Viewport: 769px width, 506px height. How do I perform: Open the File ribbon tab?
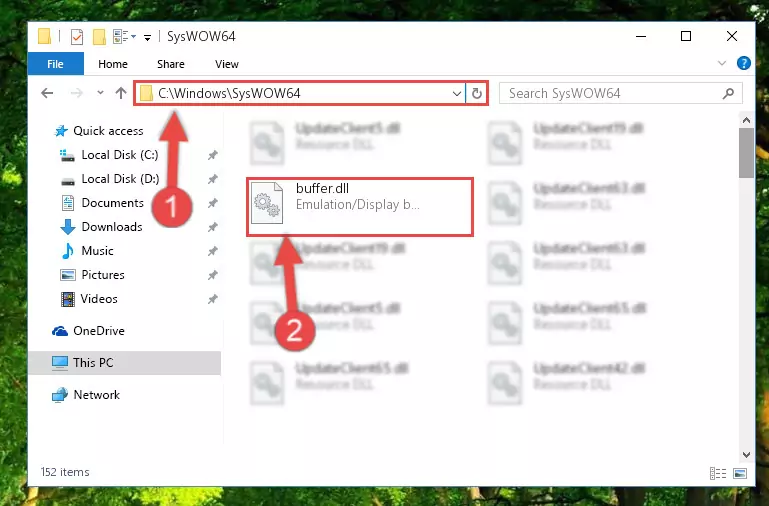(55, 64)
